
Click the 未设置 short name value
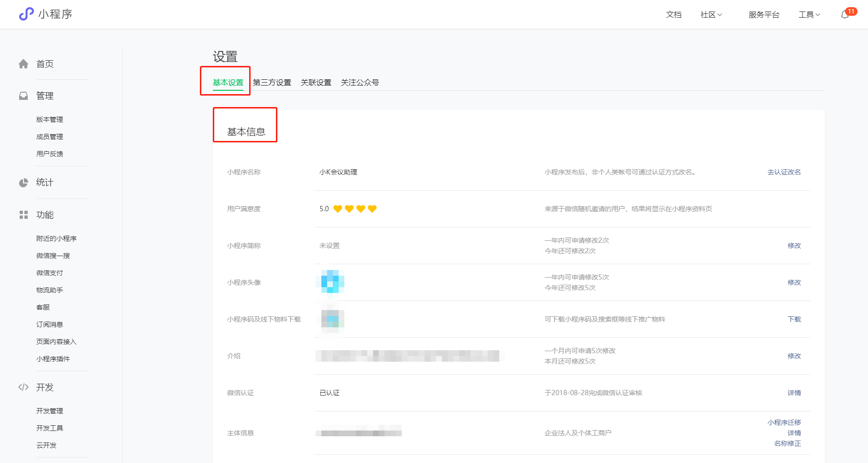[330, 246]
